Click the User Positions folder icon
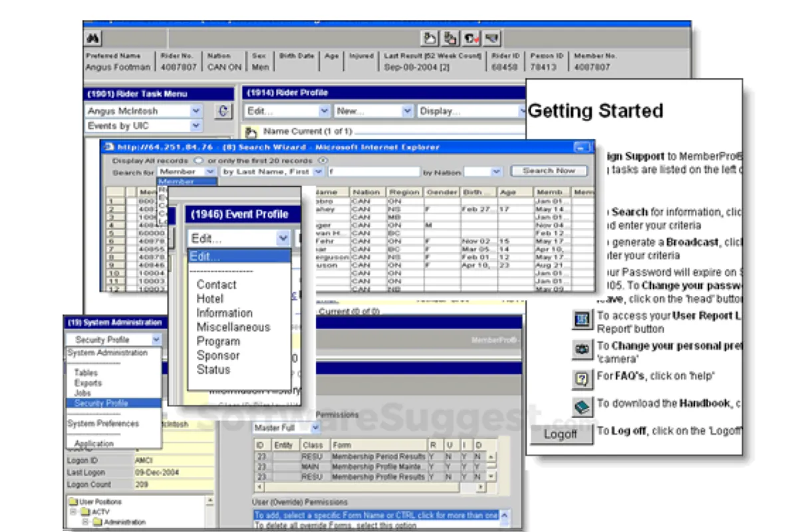The height and width of the screenshot is (532, 798). (x=74, y=502)
